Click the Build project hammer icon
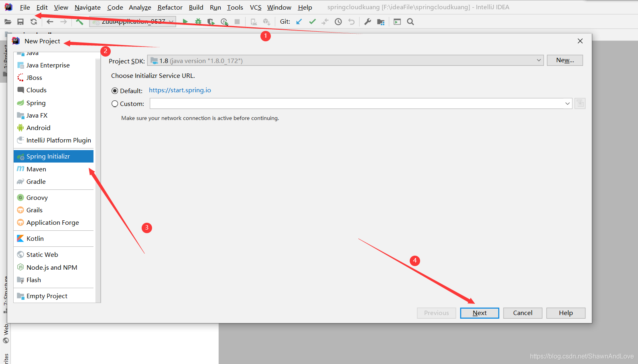The image size is (638, 364). click(x=79, y=22)
